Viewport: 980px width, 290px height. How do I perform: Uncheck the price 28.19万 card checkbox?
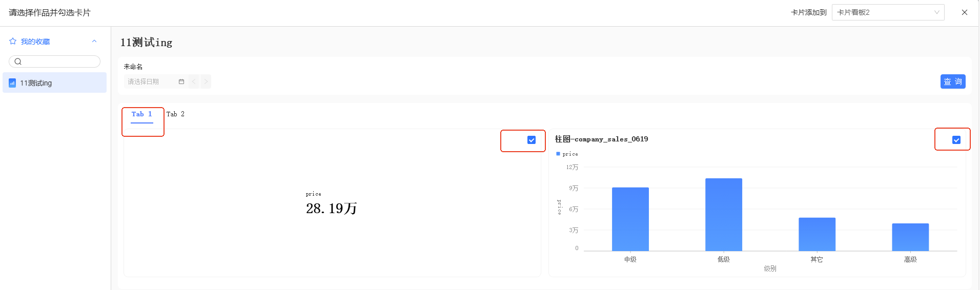(532, 140)
